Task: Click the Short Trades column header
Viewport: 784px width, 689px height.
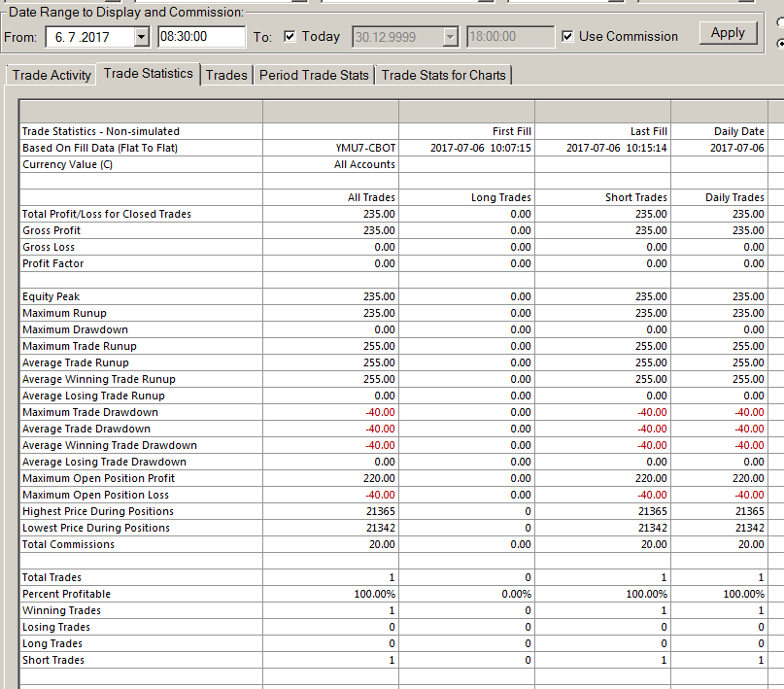Action: tap(636, 197)
